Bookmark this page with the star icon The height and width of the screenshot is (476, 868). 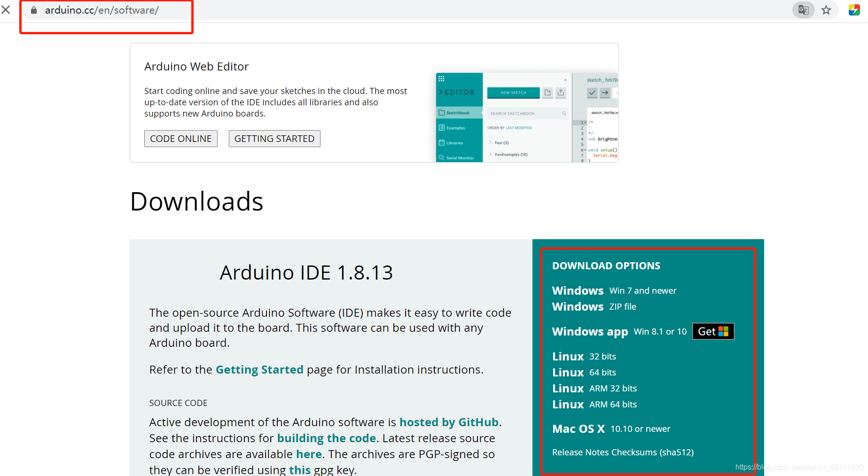[826, 10]
